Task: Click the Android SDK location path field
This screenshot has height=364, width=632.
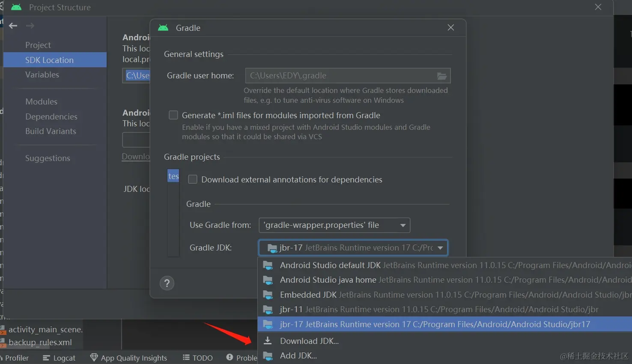Action: pyautogui.click(x=136, y=76)
